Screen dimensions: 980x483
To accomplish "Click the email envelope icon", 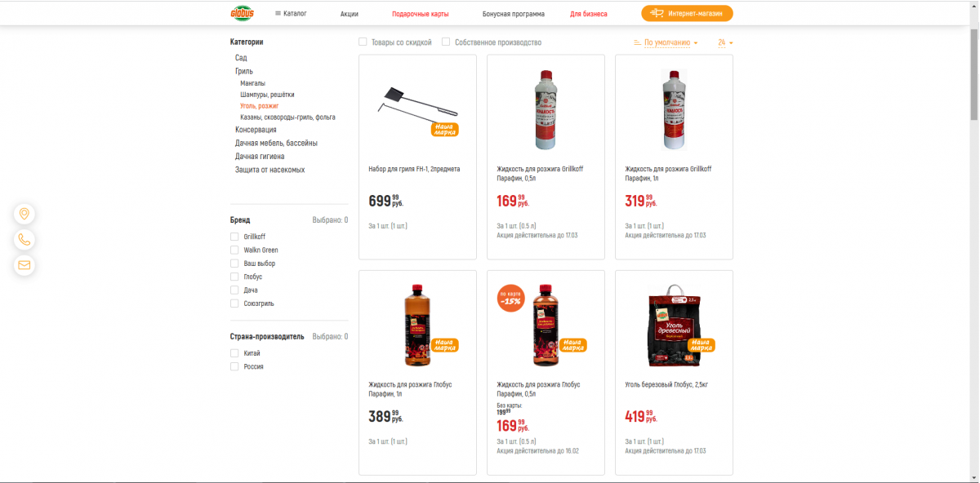I will 24,265.
